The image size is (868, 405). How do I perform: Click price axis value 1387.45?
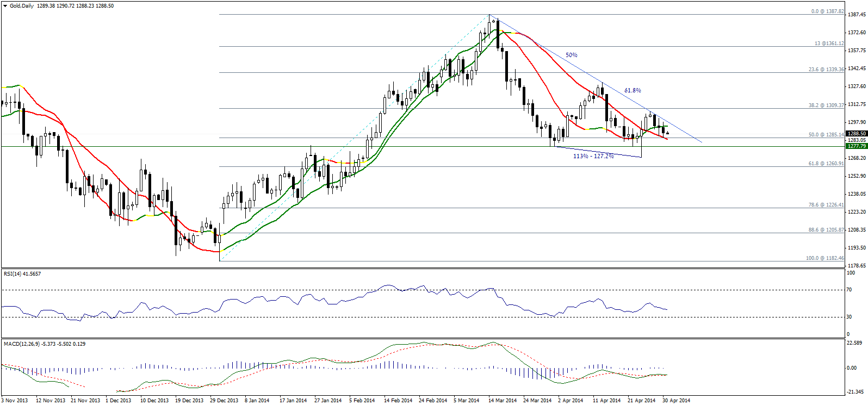pos(857,15)
